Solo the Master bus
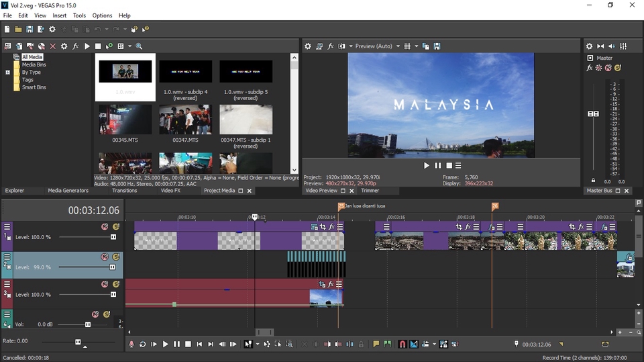The width and height of the screenshot is (644, 362). [x=618, y=68]
